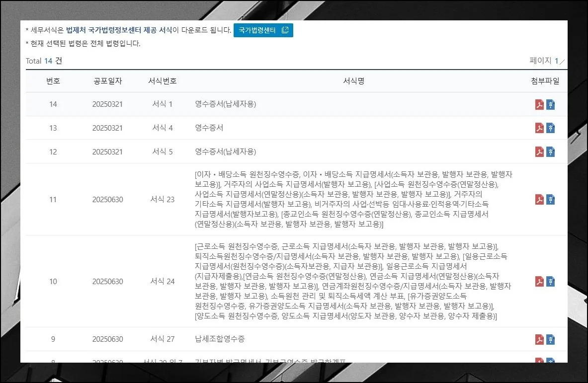Download the PDF attachment for 서식 5
The width and height of the screenshot is (588, 383).
[x=540, y=152]
